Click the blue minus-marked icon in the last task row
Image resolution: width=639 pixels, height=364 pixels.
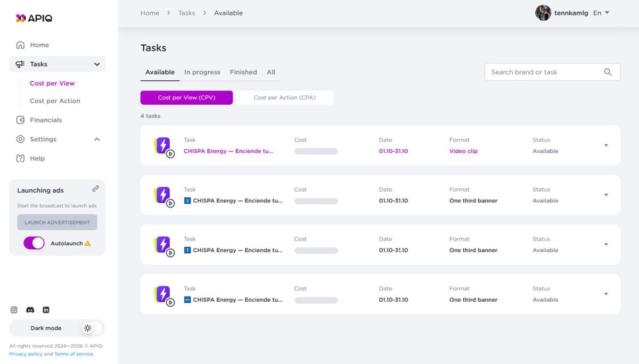187,300
